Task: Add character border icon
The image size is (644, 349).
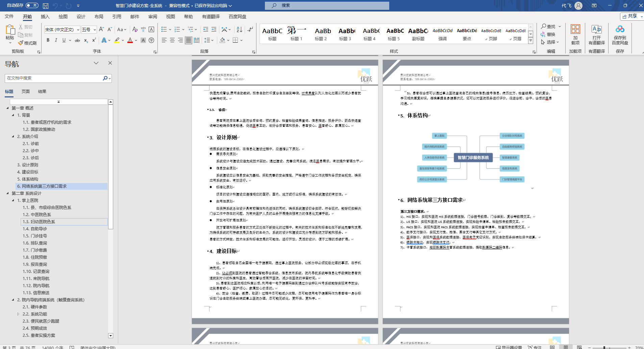Action: point(151,29)
